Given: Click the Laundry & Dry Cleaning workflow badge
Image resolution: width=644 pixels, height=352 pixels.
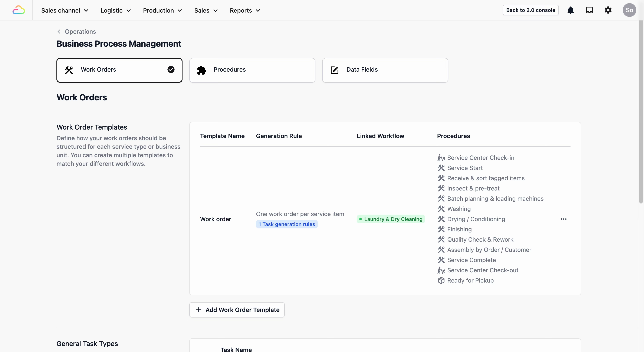Looking at the screenshot, I should click(391, 219).
